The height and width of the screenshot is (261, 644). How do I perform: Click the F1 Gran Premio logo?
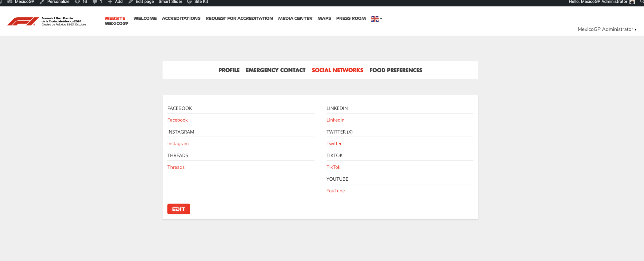pos(47,21)
